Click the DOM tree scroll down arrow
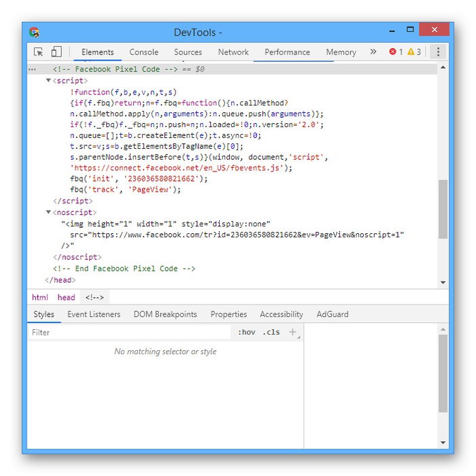 click(x=443, y=282)
